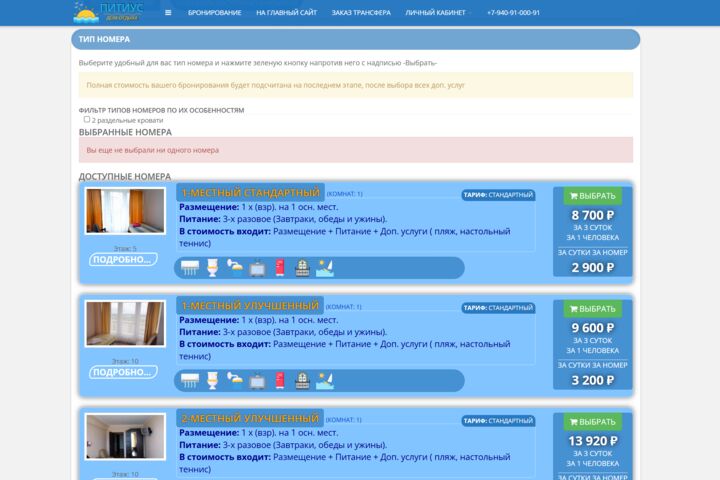Click tariff badge of 2-местный улучшенный
This screenshot has width=720, height=480.
pyautogui.click(x=498, y=421)
